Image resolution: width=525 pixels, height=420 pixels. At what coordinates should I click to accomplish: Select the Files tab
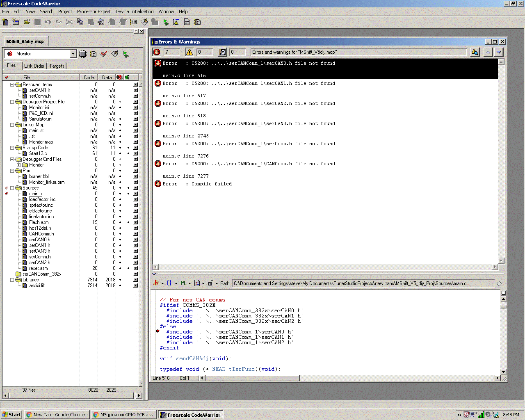11,65
